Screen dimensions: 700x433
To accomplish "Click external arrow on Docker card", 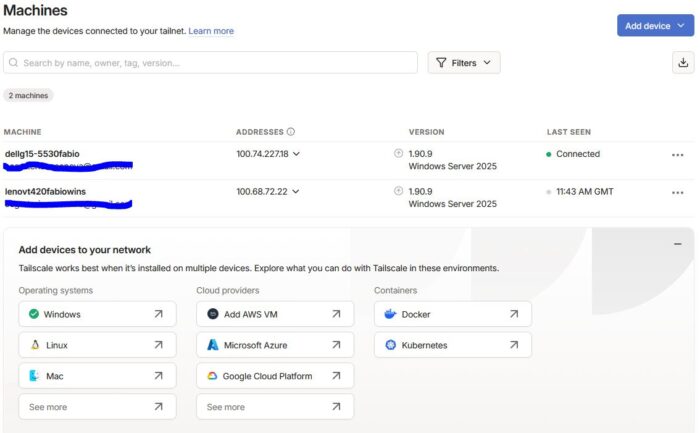I will [x=514, y=314].
